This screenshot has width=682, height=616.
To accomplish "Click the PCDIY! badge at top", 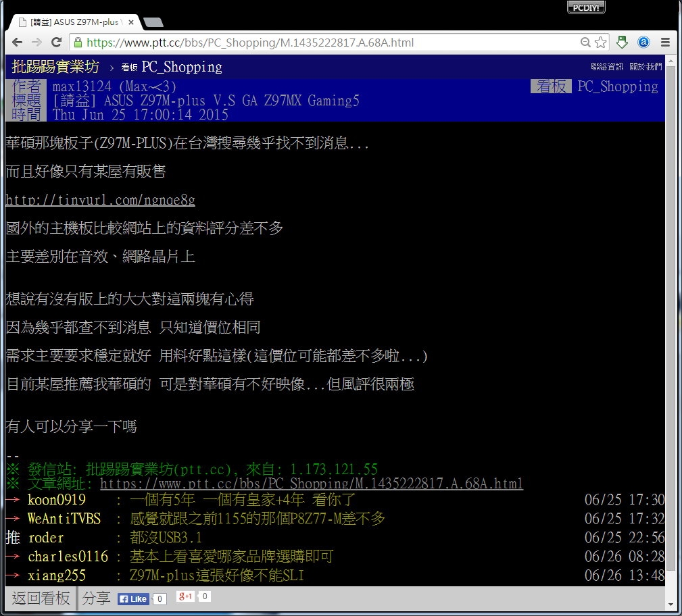I will pyautogui.click(x=586, y=7).
